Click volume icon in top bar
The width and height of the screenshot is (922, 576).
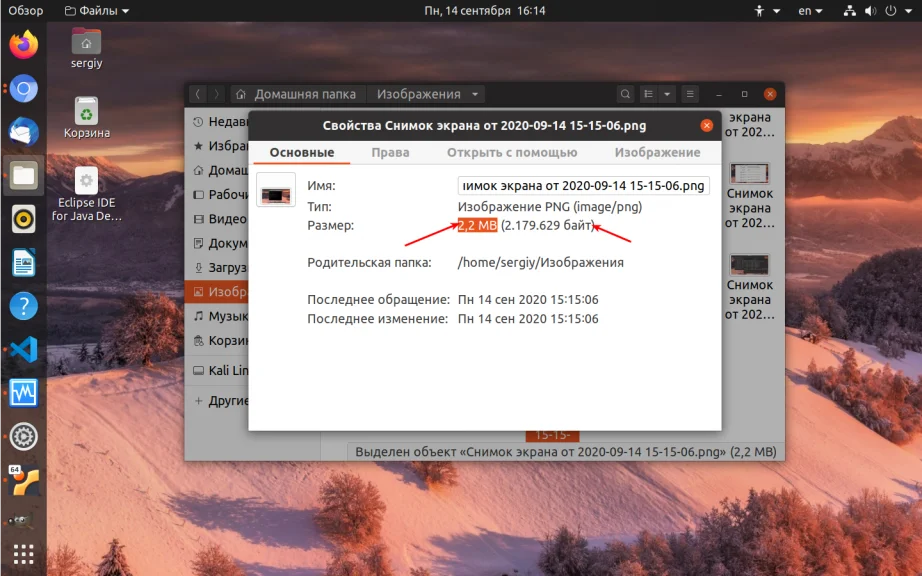871,11
